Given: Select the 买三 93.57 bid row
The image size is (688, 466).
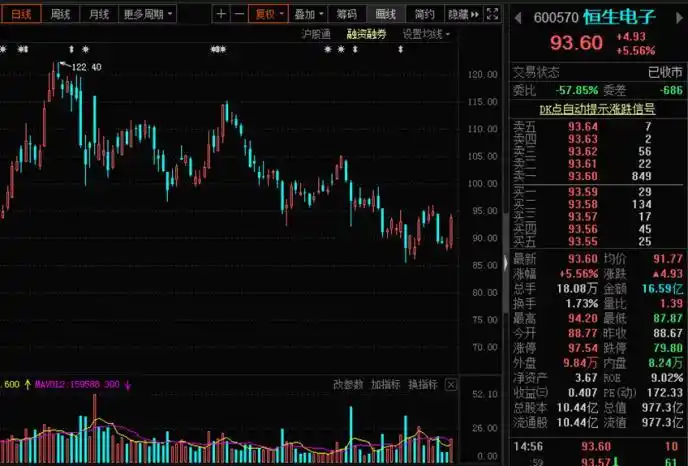Looking at the screenshot, I should [x=598, y=216].
